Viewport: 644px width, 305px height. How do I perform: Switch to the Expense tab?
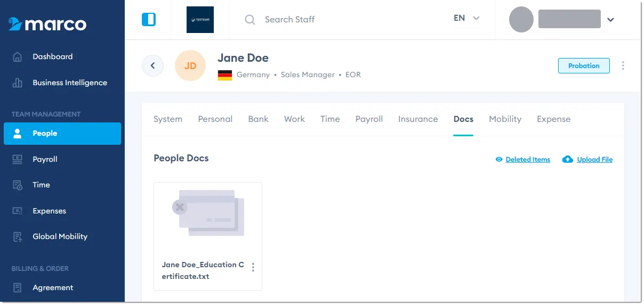point(553,119)
